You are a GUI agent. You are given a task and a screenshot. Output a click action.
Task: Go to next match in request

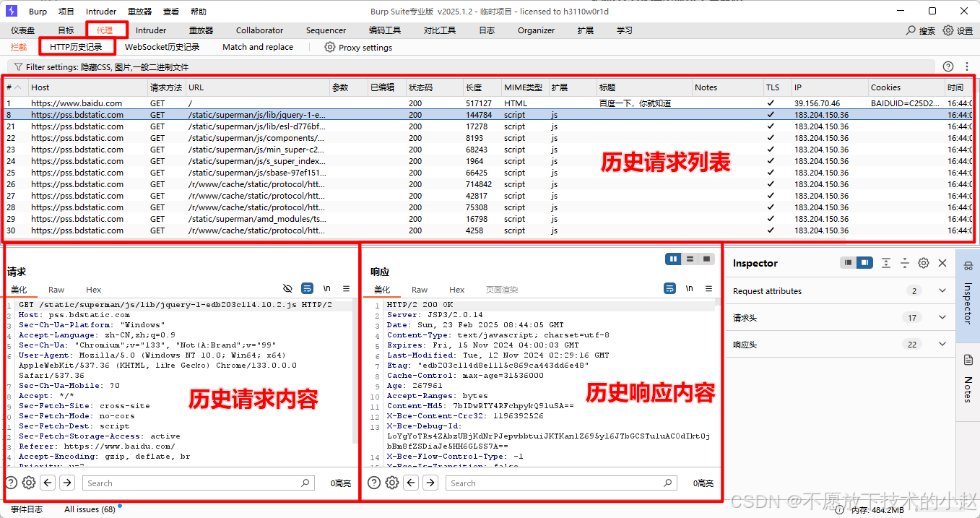pyautogui.click(x=67, y=483)
